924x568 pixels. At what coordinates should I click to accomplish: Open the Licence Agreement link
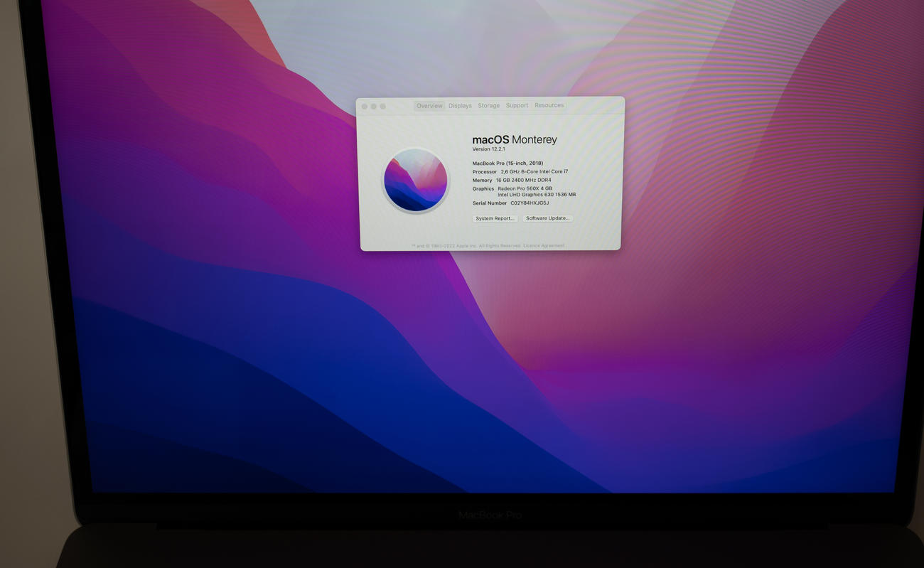point(544,245)
